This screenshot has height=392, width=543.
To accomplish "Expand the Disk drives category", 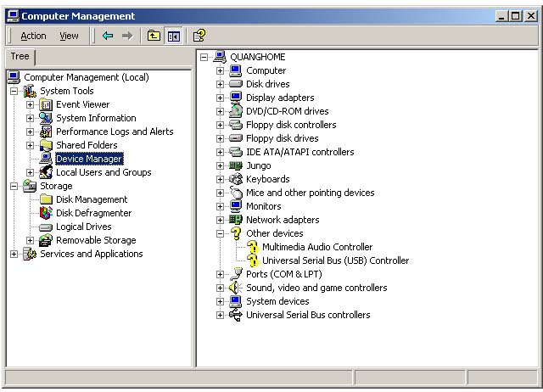I will (x=220, y=84).
